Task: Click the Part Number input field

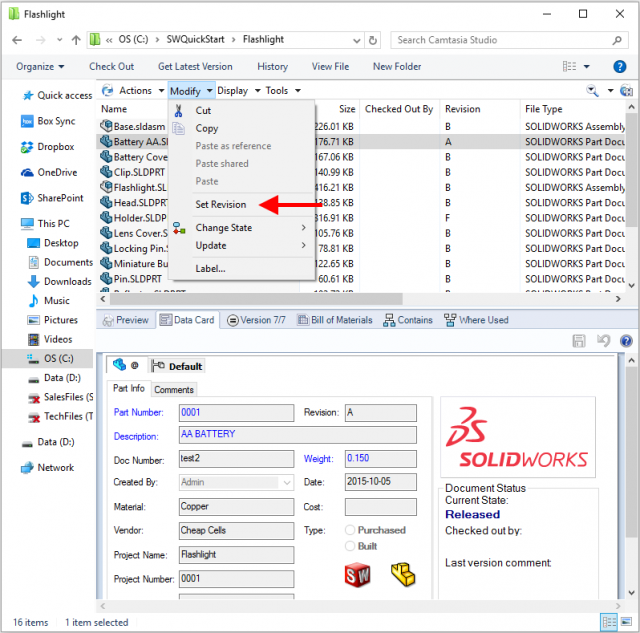Action: tap(236, 413)
